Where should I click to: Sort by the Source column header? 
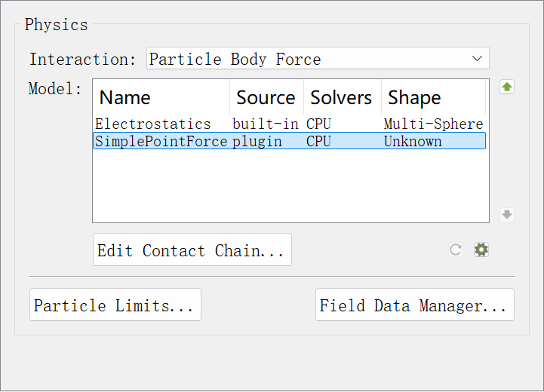point(266,98)
